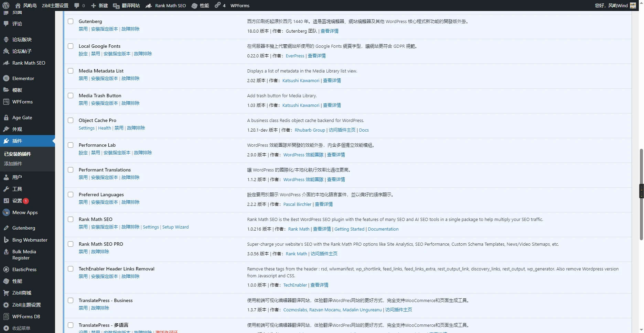Click the Elementor icon in sidebar
Screen dimensions: 644x333
pos(6,78)
